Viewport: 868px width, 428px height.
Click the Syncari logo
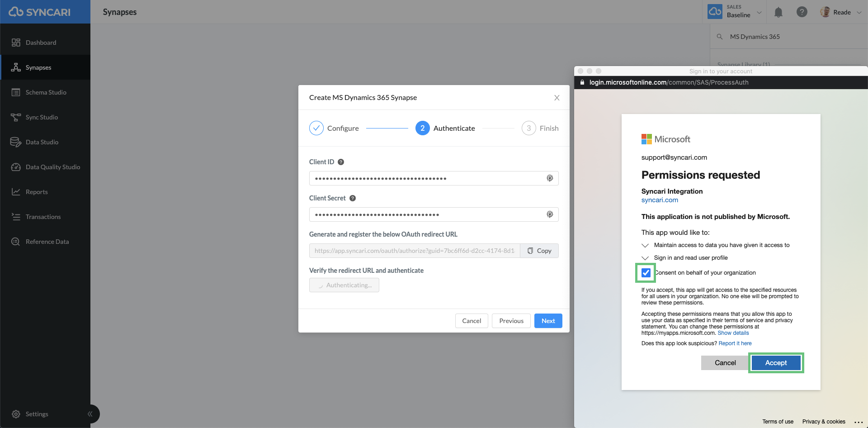pyautogui.click(x=40, y=12)
